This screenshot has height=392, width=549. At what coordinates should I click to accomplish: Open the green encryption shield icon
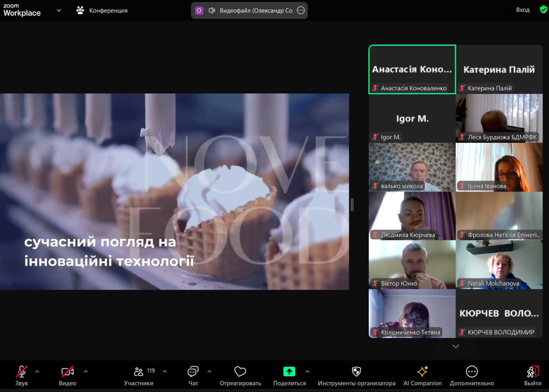point(543,9)
